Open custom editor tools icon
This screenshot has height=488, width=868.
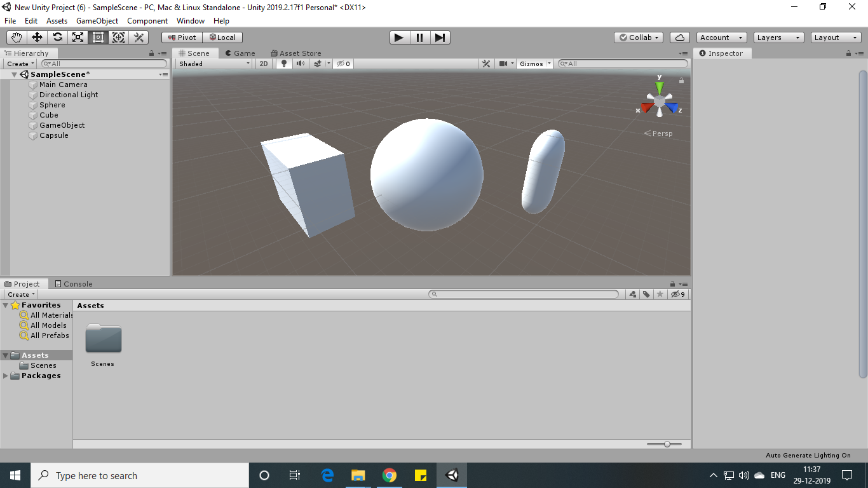coord(139,37)
